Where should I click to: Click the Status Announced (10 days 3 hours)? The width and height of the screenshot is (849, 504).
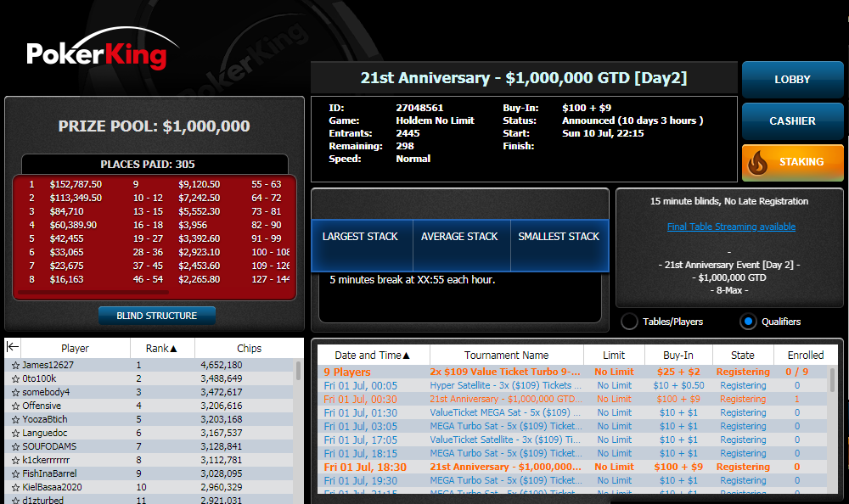pyautogui.click(x=633, y=120)
